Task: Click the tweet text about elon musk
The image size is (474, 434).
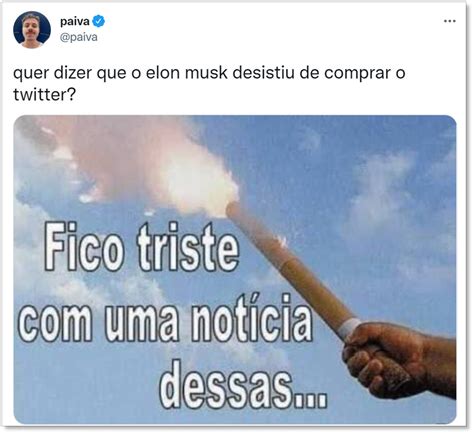Action: click(209, 84)
